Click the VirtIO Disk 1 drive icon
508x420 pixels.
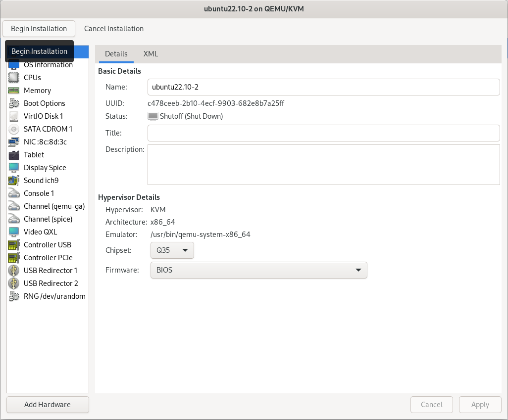click(x=13, y=116)
